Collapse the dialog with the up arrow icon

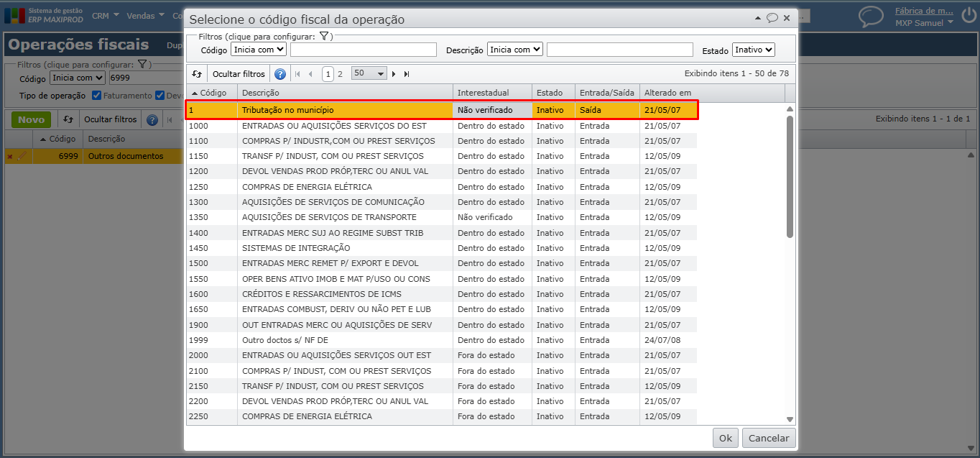758,18
